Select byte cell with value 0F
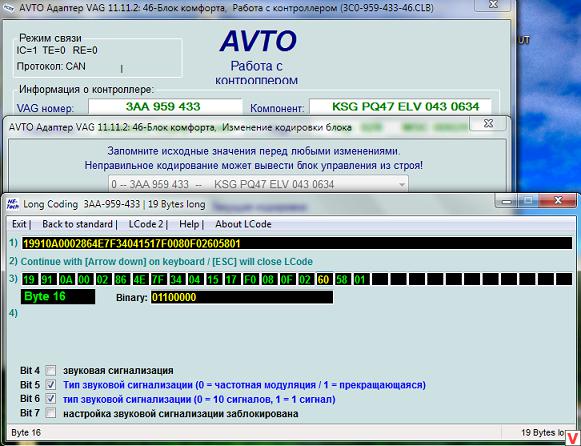Image resolution: width=581 pixels, height=446 pixels. point(287,279)
